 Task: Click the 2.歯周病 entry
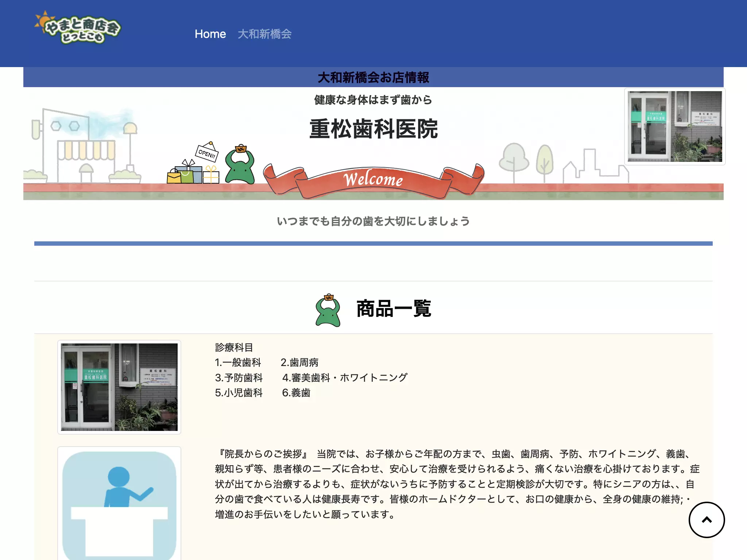[299, 362]
